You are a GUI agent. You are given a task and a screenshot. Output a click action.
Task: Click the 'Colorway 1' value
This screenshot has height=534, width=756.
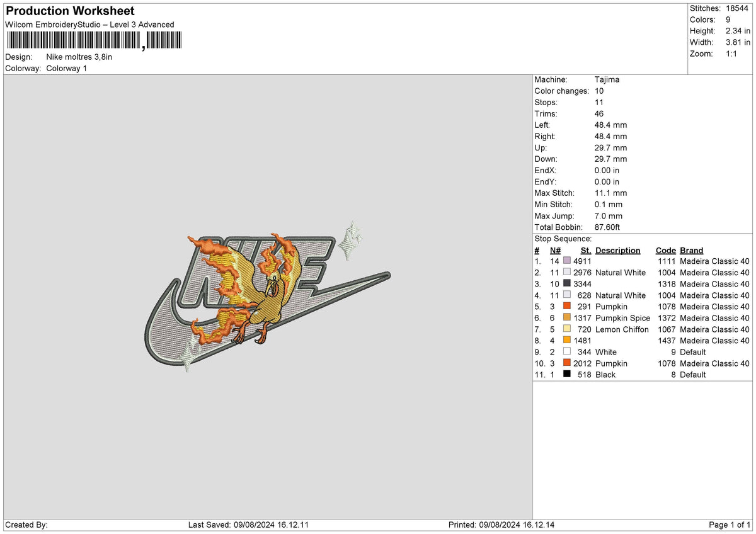tap(67, 68)
